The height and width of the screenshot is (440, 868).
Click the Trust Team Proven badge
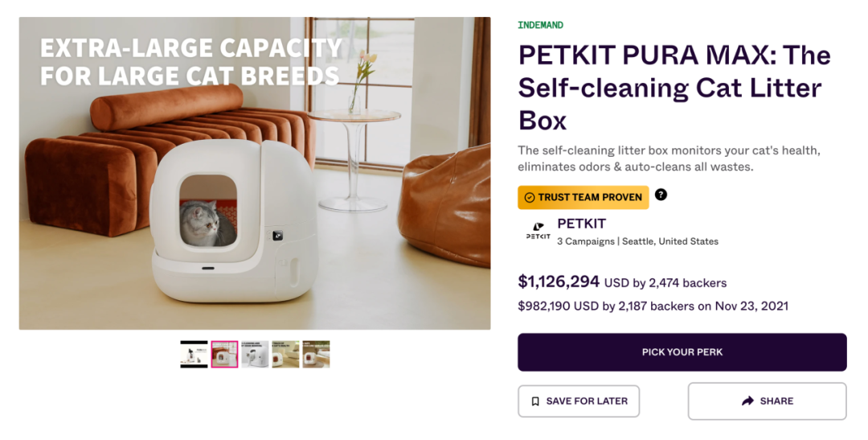tap(583, 198)
